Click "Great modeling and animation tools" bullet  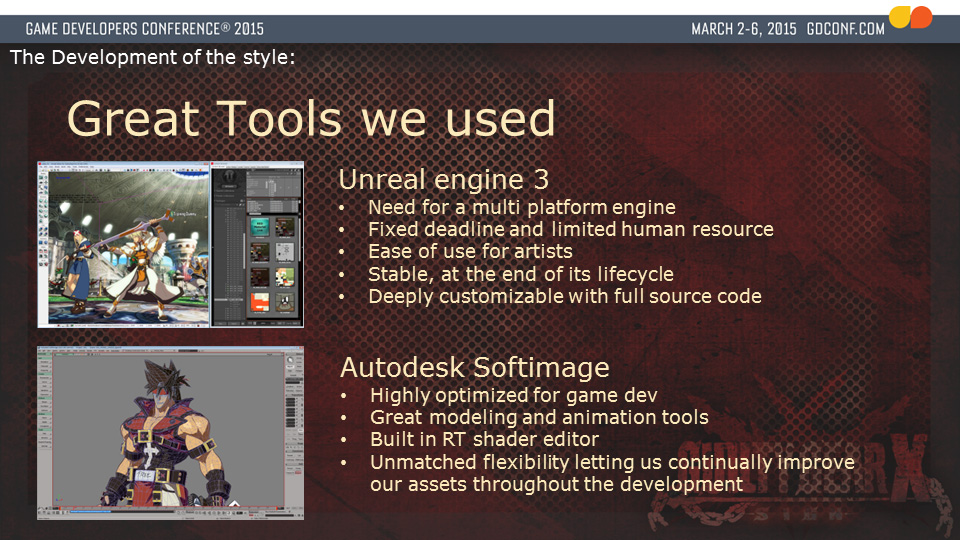(x=539, y=418)
